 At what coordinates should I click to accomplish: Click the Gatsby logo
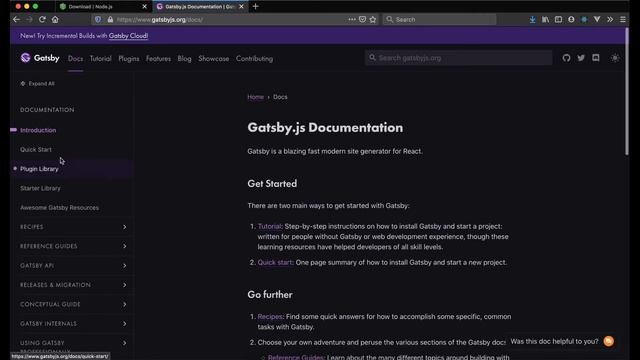click(40, 58)
